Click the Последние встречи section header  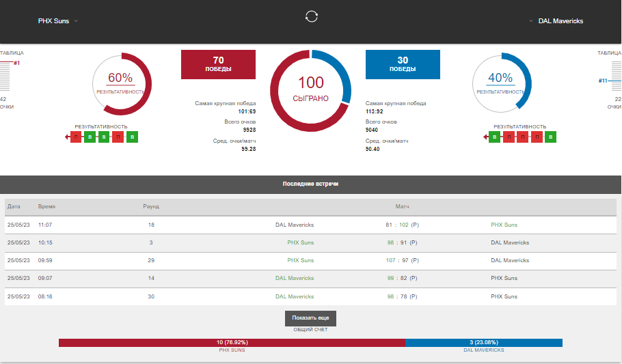click(x=310, y=184)
